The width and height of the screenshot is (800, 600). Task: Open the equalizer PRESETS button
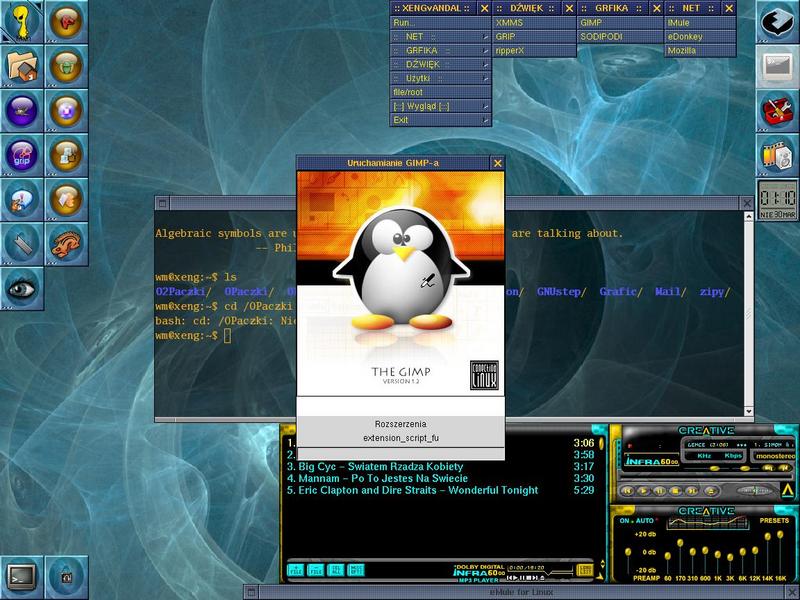[774, 520]
